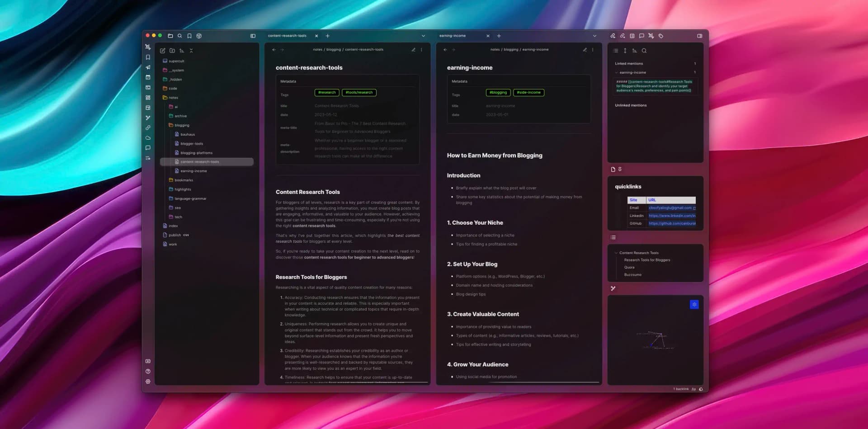Click the edit pencil for content-research-tools note
The image size is (868, 429).
[413, 50]
